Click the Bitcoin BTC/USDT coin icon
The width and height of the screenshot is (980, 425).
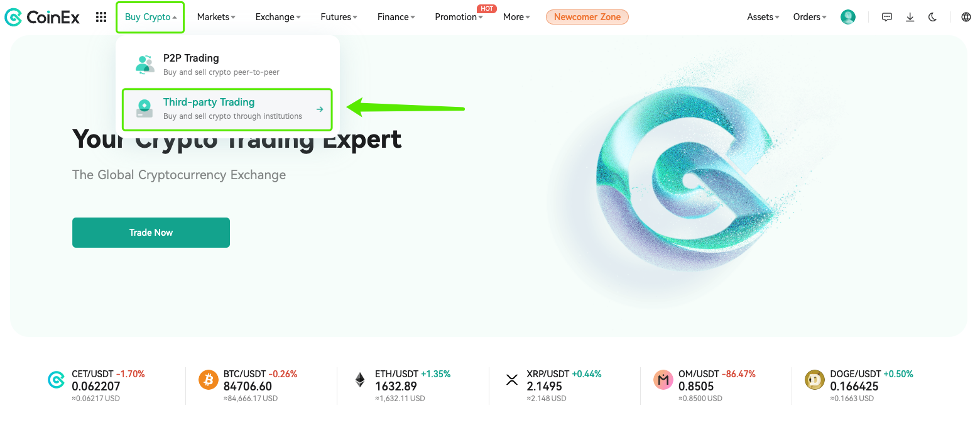click(208, 380)
